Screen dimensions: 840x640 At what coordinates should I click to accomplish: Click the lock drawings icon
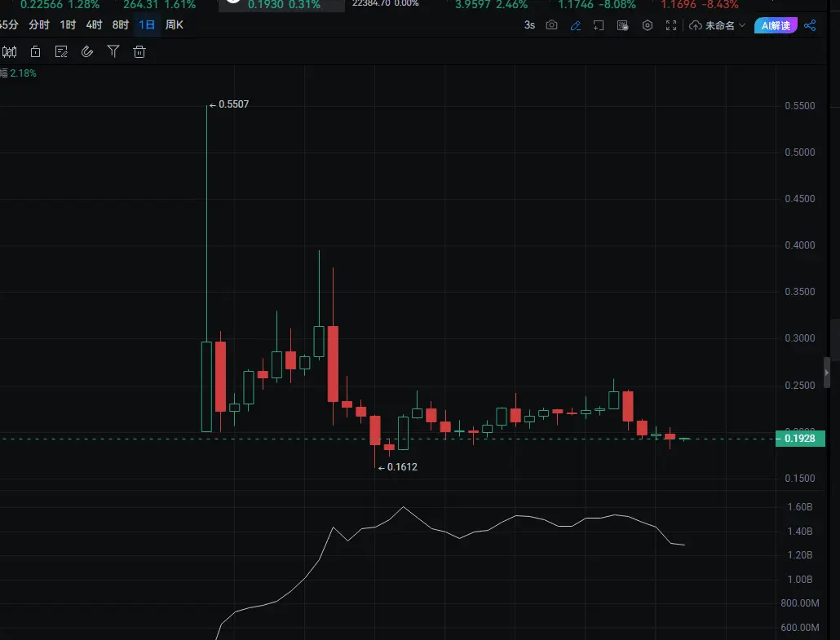pyautogui.click(x=35, y=52)
